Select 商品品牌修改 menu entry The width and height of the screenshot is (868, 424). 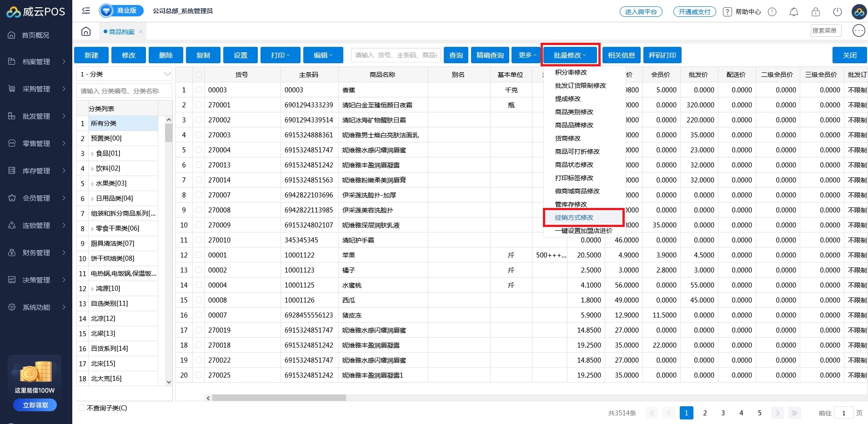coord(574,125)
